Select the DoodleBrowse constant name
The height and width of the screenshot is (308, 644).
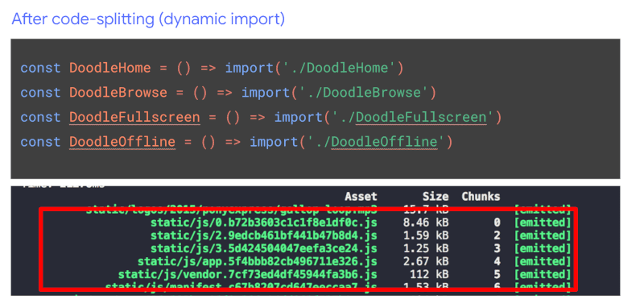118,93
